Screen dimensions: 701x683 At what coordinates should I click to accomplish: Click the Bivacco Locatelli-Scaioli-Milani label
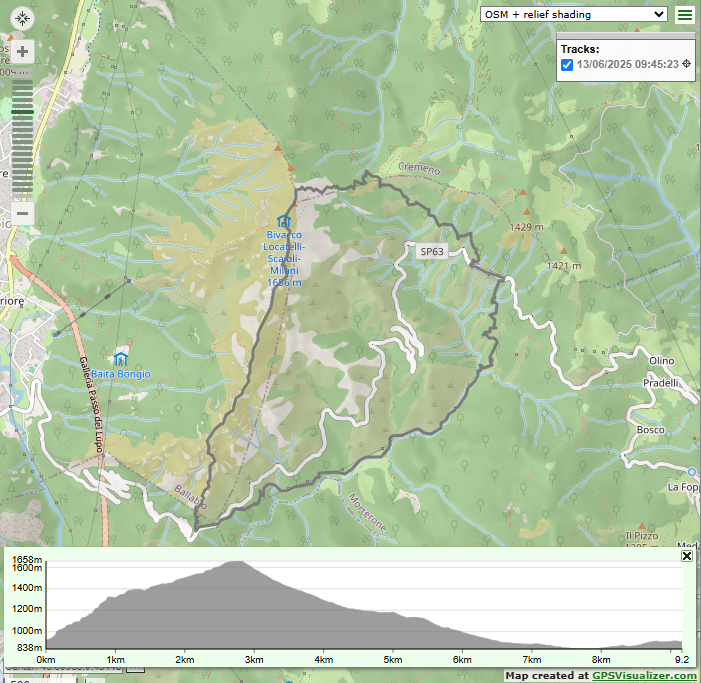284,258
